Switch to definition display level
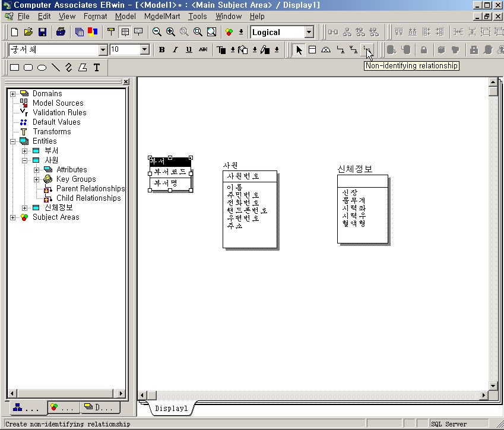Viewport: 504px width, 430px height. click(x=138, y=32)
